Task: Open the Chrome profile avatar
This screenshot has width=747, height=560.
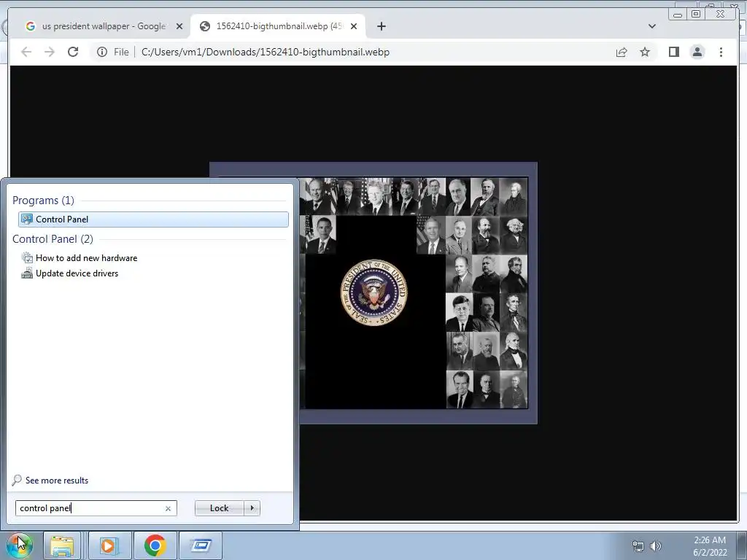Action: [x=697, y=52]
